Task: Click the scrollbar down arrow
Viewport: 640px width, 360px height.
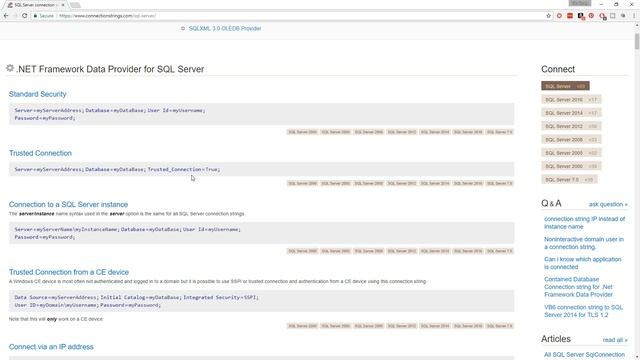Action: 637,357
